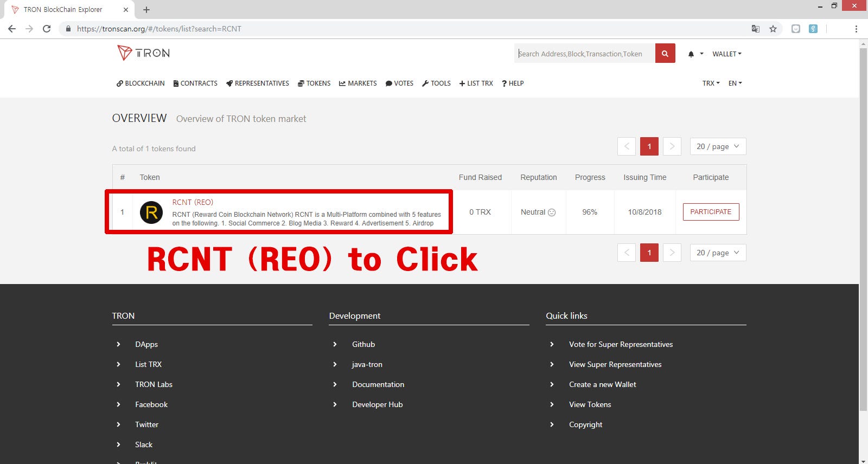Open a new browser tab
The height and width of the screenshot is (464, 868).
tap(146, 10)
